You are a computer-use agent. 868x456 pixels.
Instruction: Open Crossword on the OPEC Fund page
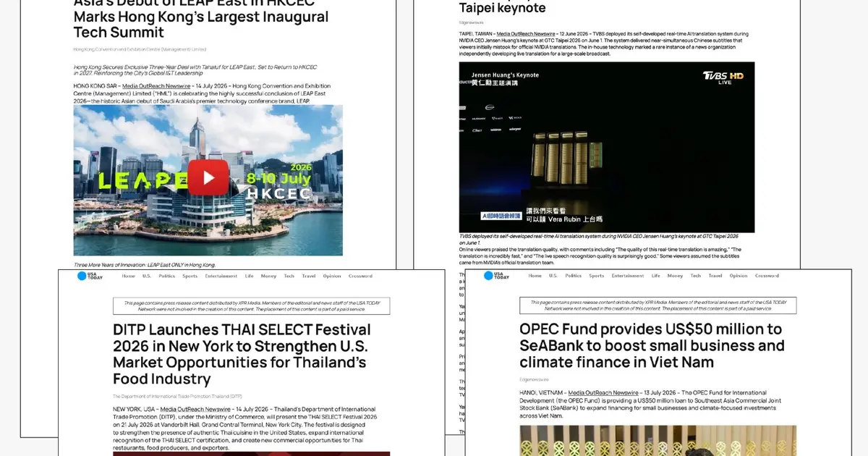(x=767, y=276)
